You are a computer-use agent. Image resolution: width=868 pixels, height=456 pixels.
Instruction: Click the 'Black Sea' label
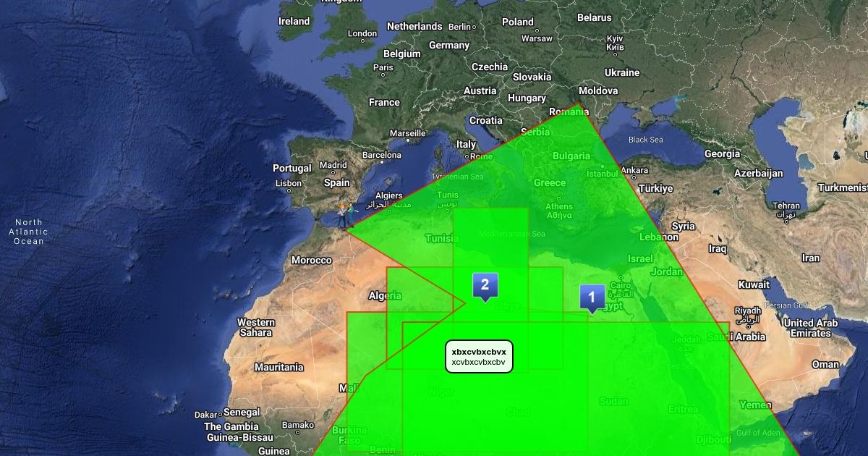(x=645, y=140)
